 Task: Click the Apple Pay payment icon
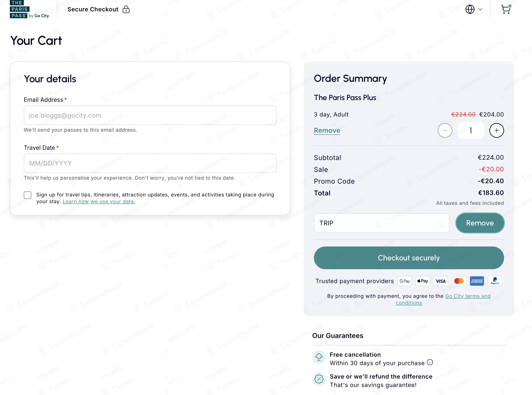coord(423,281)
